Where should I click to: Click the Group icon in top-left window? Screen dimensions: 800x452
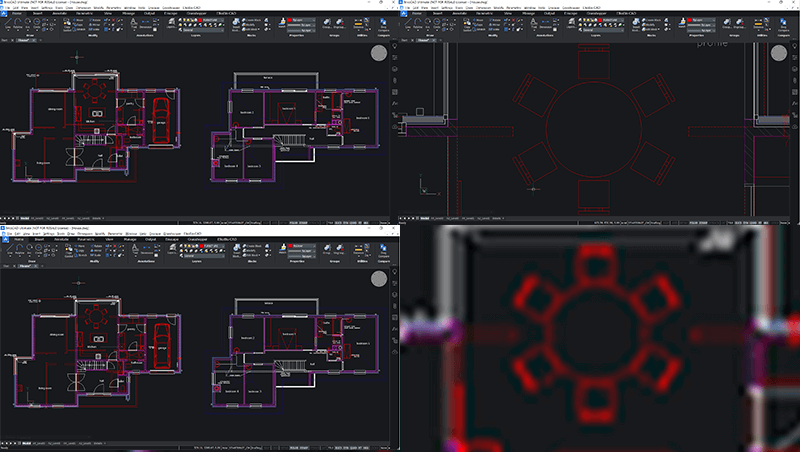tap(327, 23)
